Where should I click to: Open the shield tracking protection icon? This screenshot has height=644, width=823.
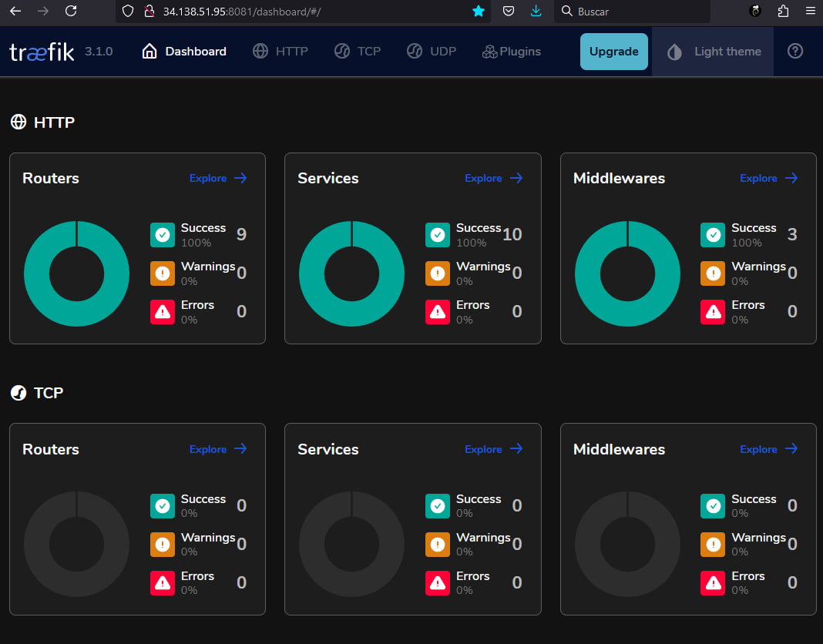[128, 11]
